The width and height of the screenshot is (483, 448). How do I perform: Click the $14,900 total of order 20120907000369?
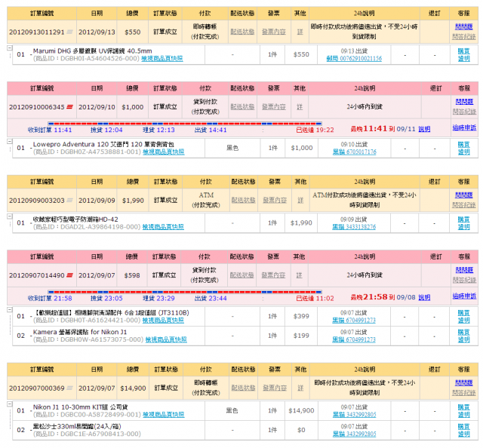(133, 388)
